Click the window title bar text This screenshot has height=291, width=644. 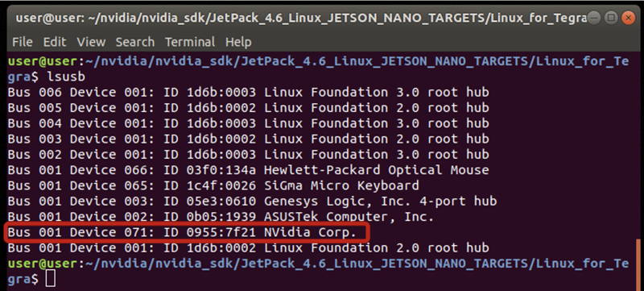click(300, 19)
